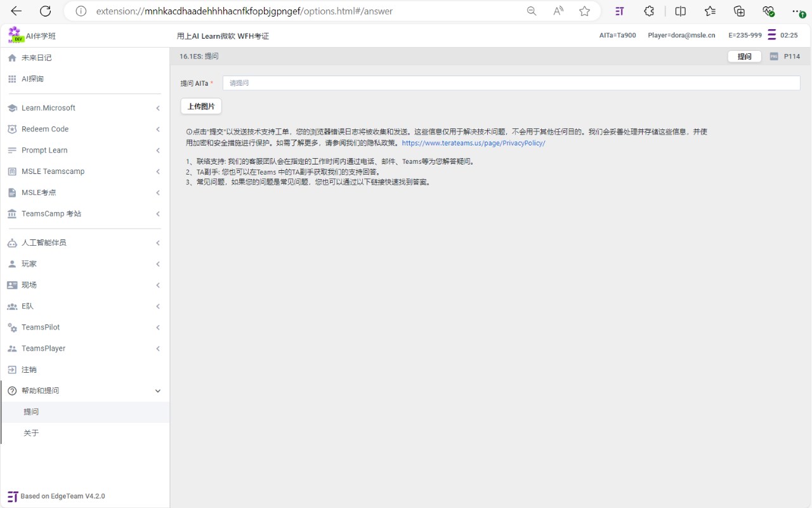
Task: Open browser Settings and more menu
Action: 798,11
